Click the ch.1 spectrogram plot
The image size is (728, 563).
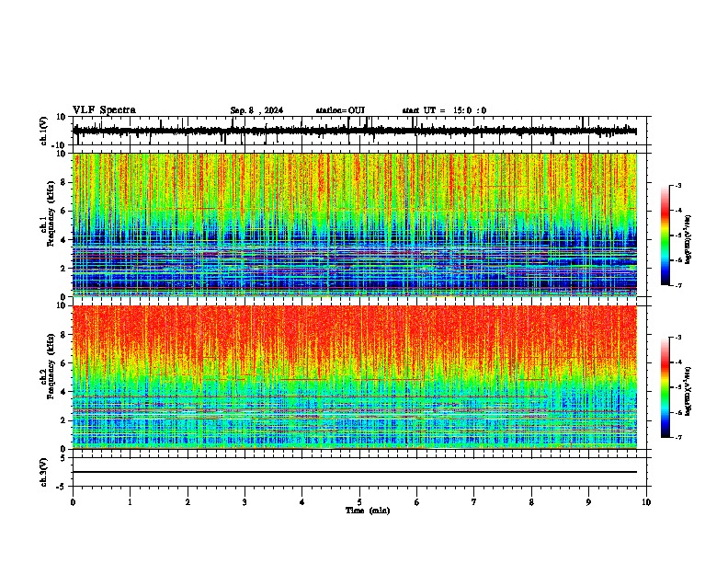(x=355, y=224)
